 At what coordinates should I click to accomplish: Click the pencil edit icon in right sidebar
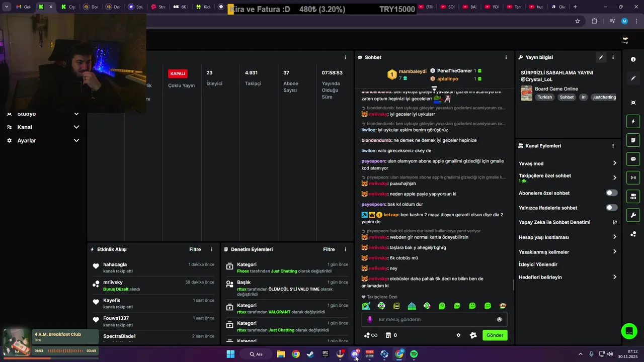click(633, 78)
